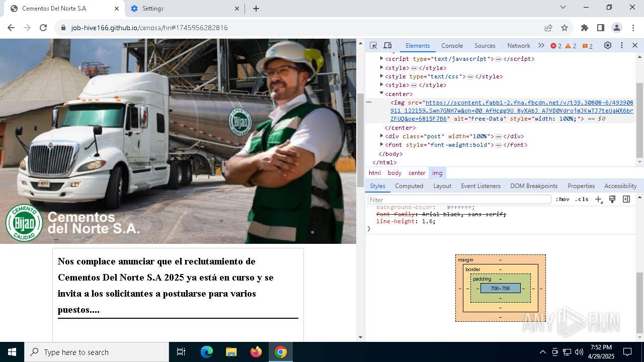Select body in the element breadcrumb
The width and height of the screenshot is (644, 362).
(x=394, y=172)
